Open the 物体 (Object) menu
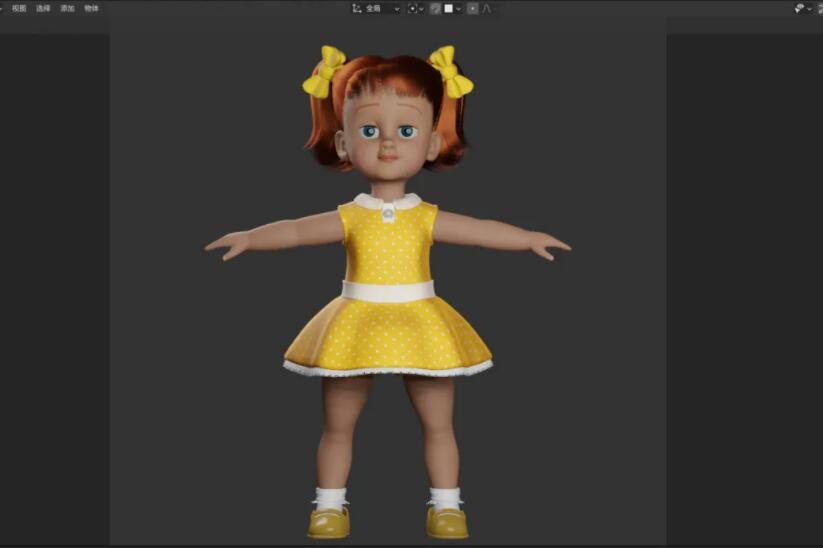Image resolution: width=823 pixels, height=548 pixels. click(x=91, y=8)
